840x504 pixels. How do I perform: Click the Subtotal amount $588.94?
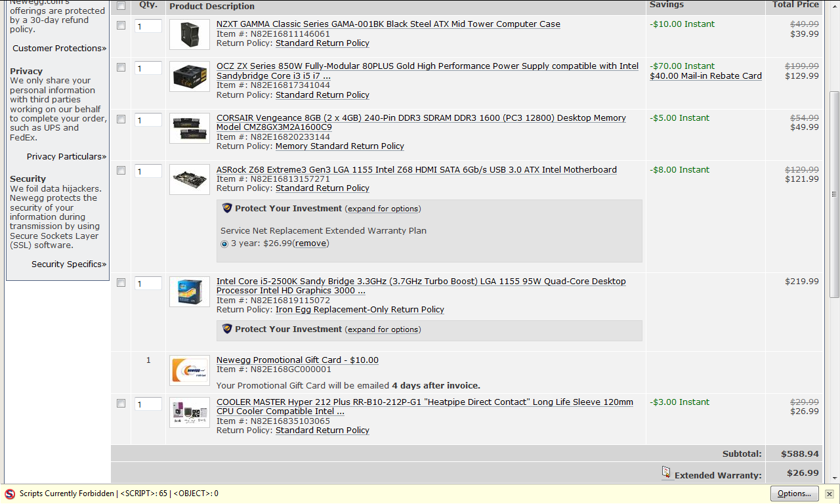tap(800, 454)
